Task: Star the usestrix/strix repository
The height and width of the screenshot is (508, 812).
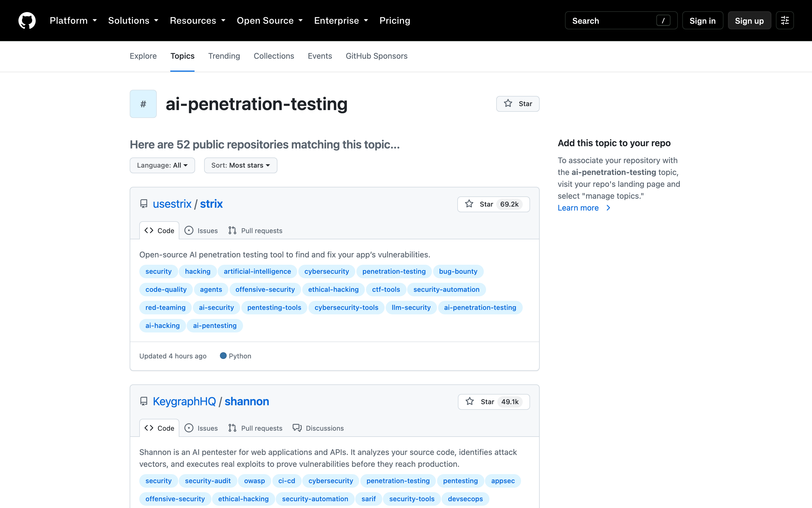Action: tap(493, 204)
